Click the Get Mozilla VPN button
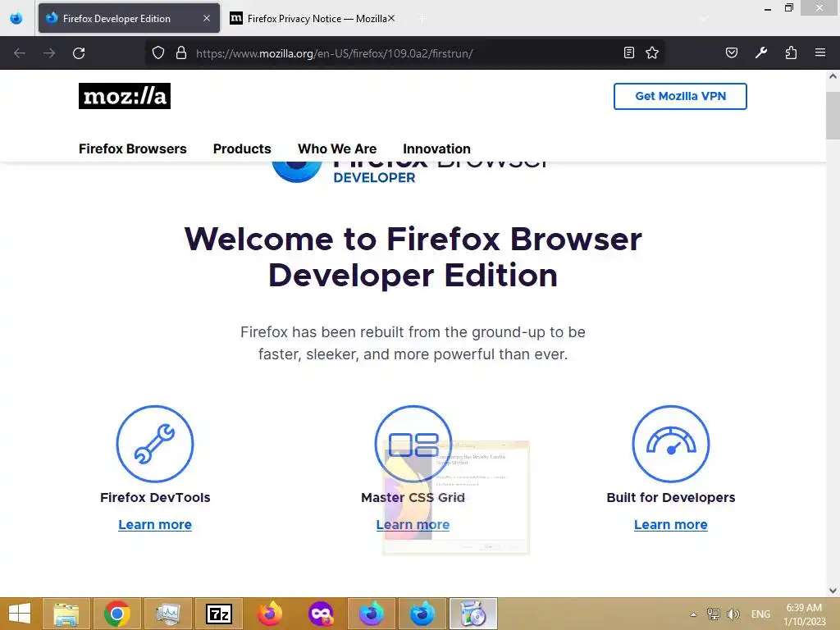 pos(680,97)
